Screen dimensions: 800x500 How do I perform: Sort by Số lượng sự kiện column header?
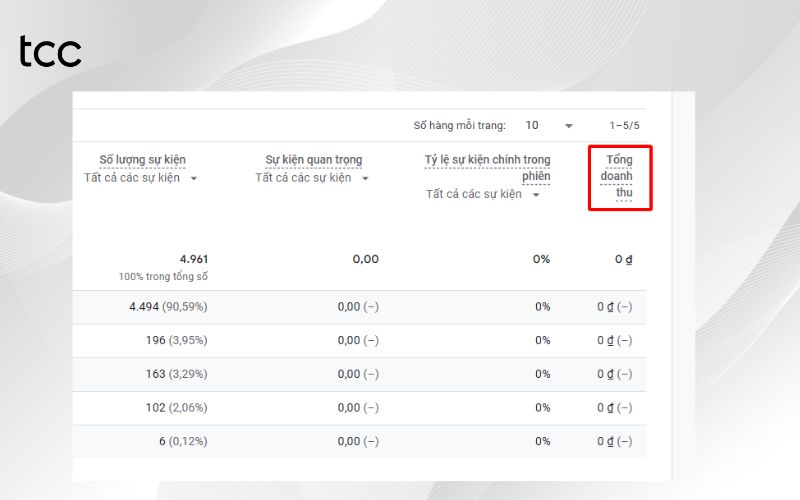pyautogui.click(x=142, y=160)
